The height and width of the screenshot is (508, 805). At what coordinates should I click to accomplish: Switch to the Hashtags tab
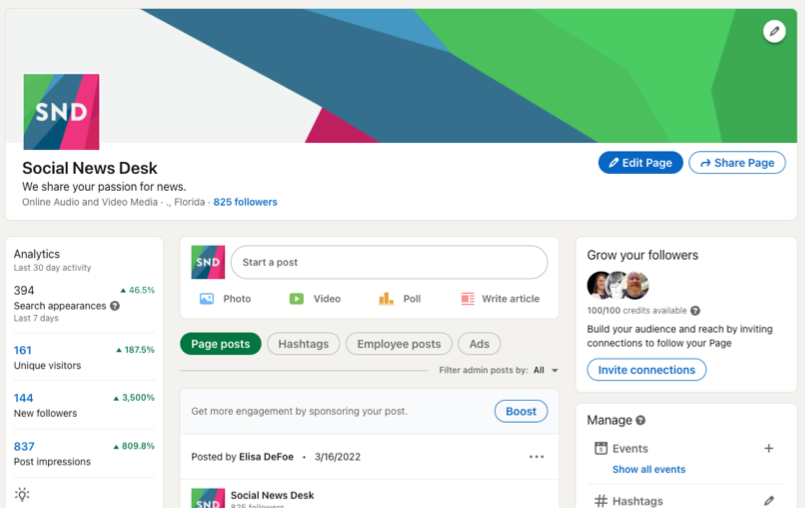303,344
